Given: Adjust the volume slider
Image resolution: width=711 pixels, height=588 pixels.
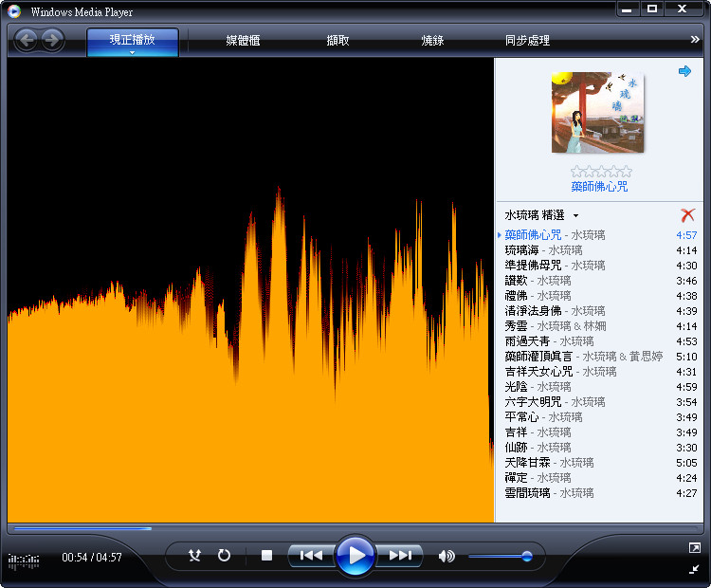Looking at the screenshot, I should (x=501, y=556).
